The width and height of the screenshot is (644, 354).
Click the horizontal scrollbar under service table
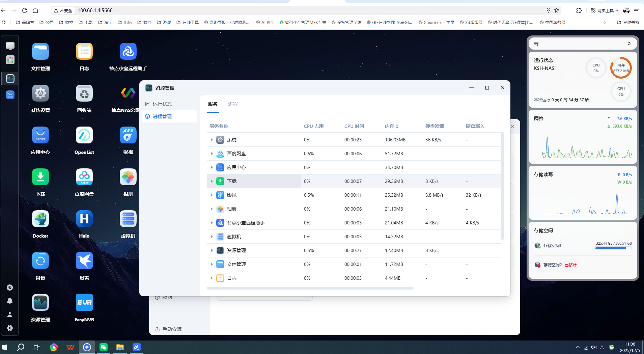click(x=310, y=288)
